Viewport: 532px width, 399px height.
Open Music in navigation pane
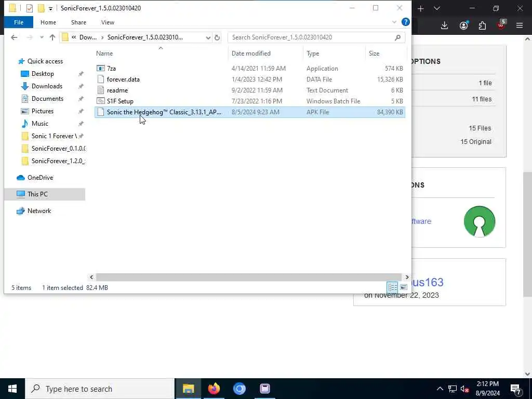[39, 124]
